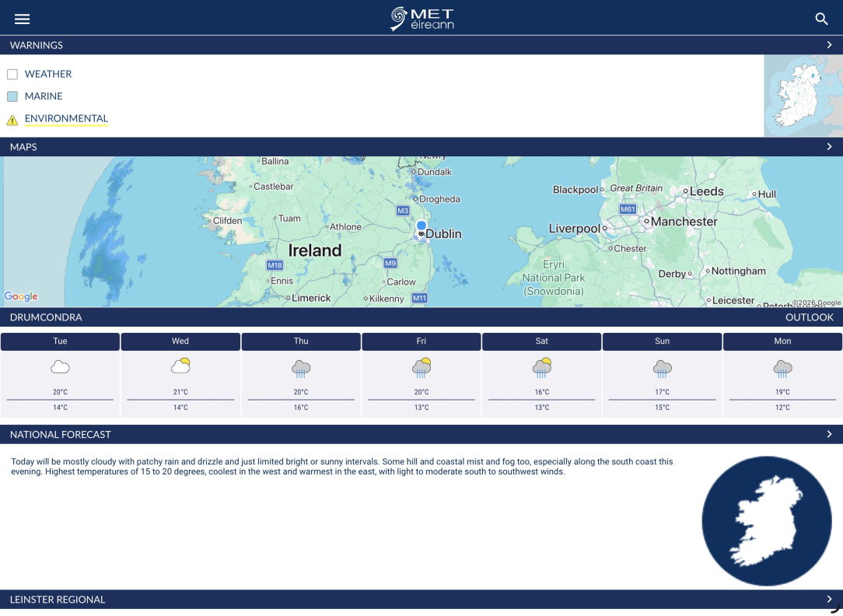Viewport: 843px width, 616px height.
Task: Open the hamburger navigation menu
Action: [x=22, y=19]
